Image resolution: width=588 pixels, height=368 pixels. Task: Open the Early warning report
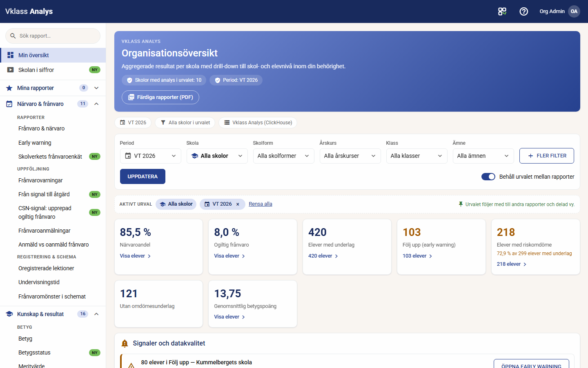point(35,143)
